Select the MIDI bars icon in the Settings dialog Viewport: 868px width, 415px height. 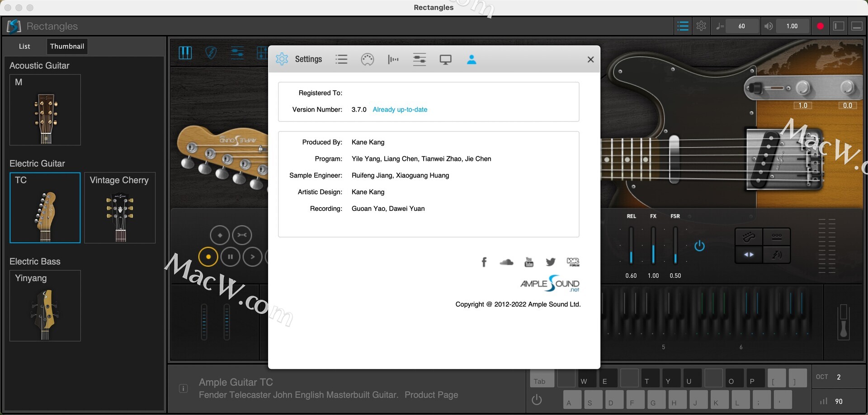393,59
